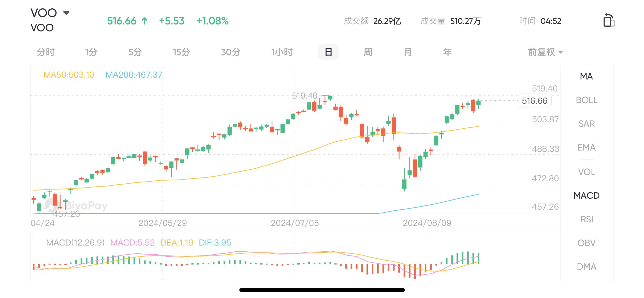Image resolution: width=644 pixels, height=298 pixels.
Task: Select the 1分 interval tab
Action: pos(91,52)
